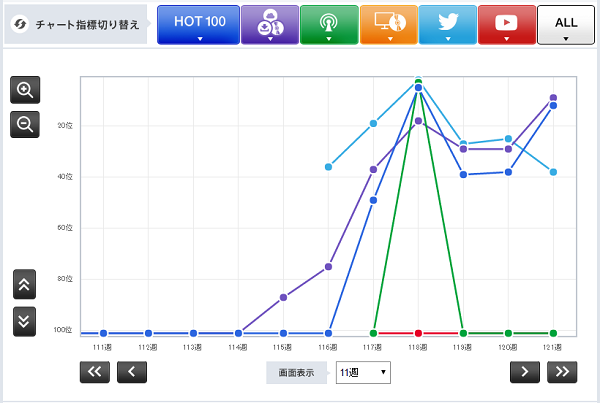The height and width of the screenshot is (403, 600).
Task: Toggle the light blue Twitter chart indicator
Action: [447, 24]
